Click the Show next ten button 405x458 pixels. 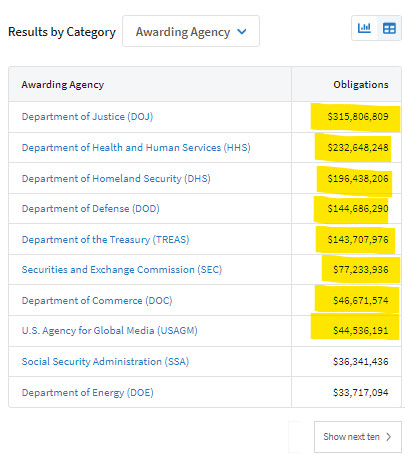coord(357,437)
